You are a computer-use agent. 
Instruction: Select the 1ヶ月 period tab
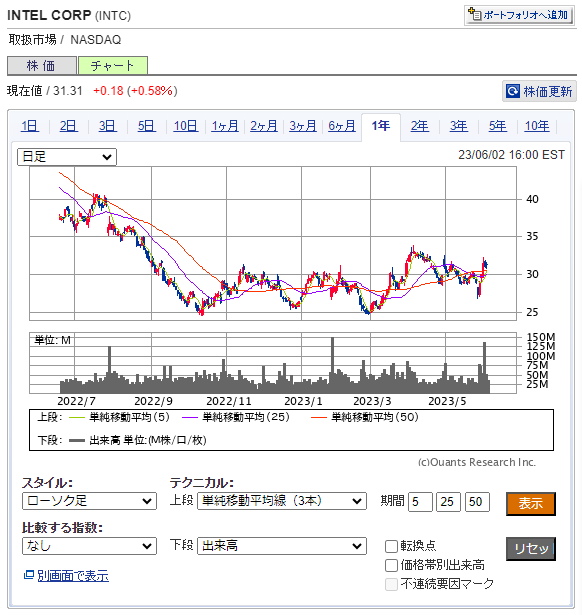click(x=225, y=126)
